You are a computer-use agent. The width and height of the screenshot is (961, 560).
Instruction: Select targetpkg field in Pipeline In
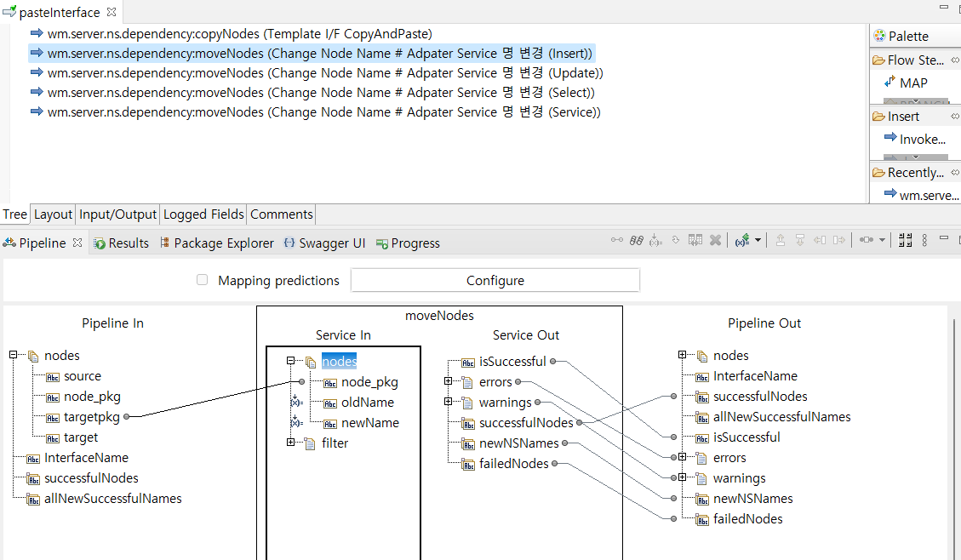91,417
